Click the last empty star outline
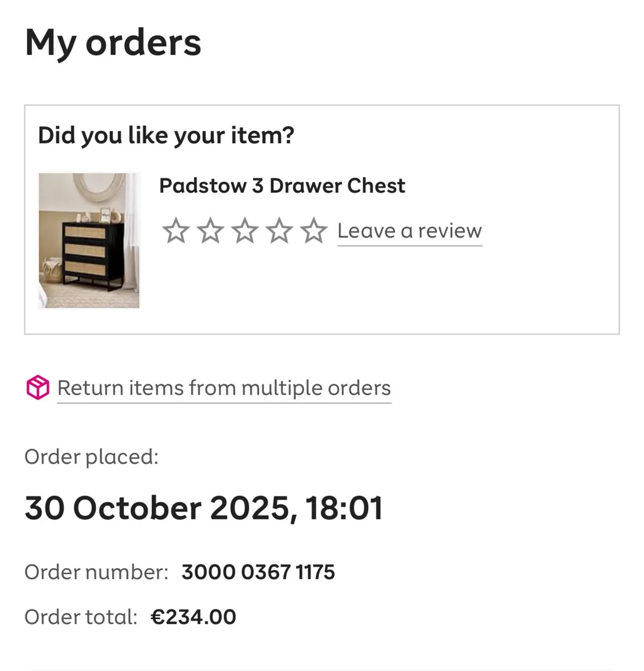644x671 pixels. point(314,230)
